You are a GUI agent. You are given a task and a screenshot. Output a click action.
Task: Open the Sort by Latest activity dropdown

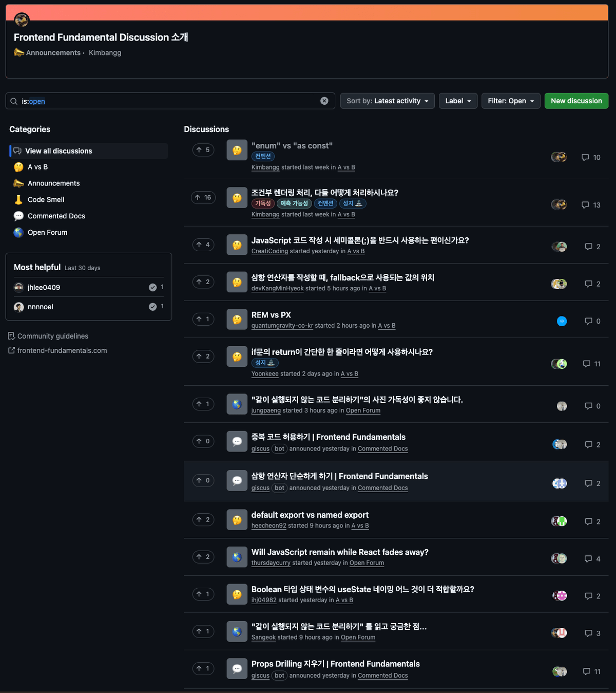pyautogui.click(x=387, y=101)
